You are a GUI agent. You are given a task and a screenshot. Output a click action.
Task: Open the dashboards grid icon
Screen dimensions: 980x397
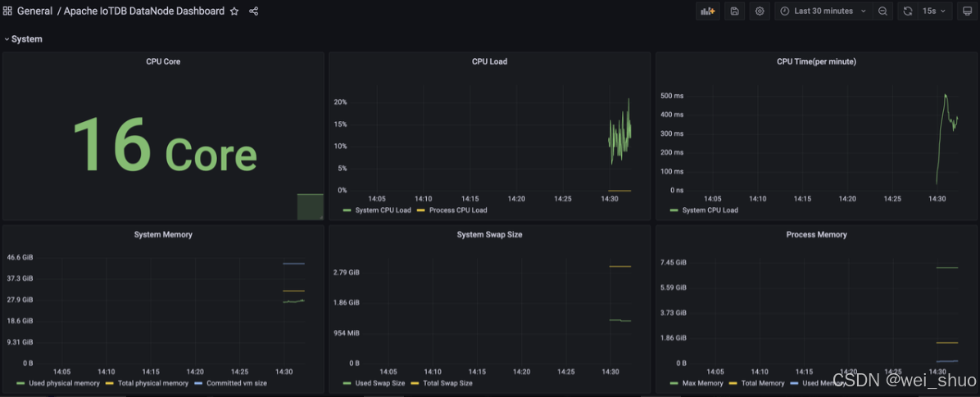coord(7,11)
